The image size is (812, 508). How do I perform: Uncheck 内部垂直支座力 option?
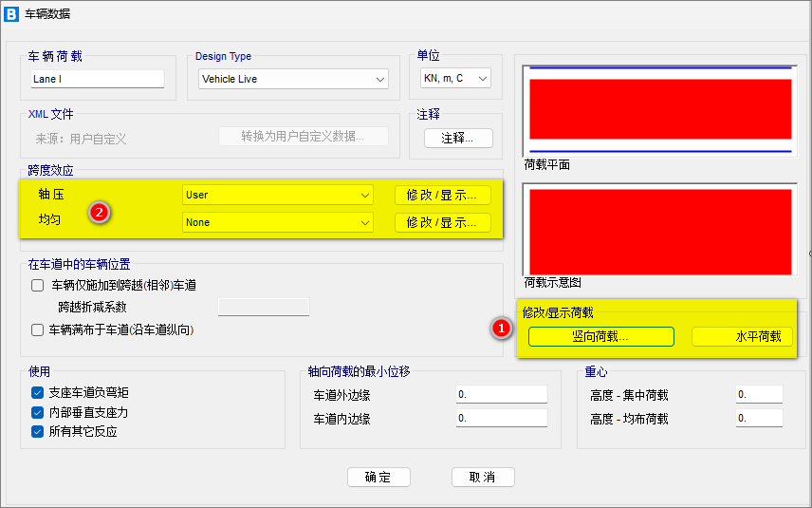coord(38,412)
